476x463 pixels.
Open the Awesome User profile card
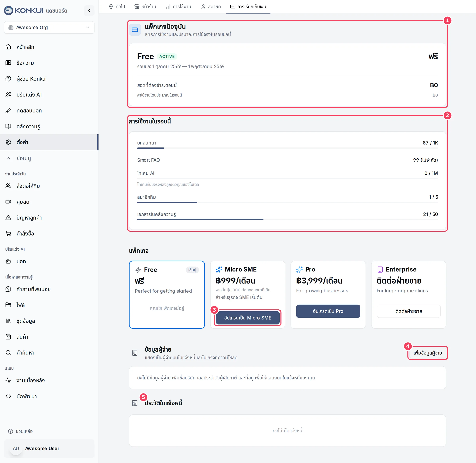pos(49,448)
